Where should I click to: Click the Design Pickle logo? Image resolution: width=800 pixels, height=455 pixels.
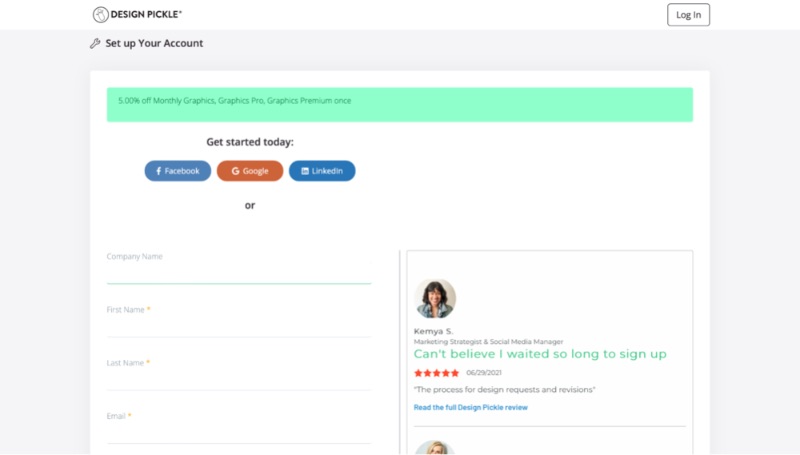tap(137, 14)
